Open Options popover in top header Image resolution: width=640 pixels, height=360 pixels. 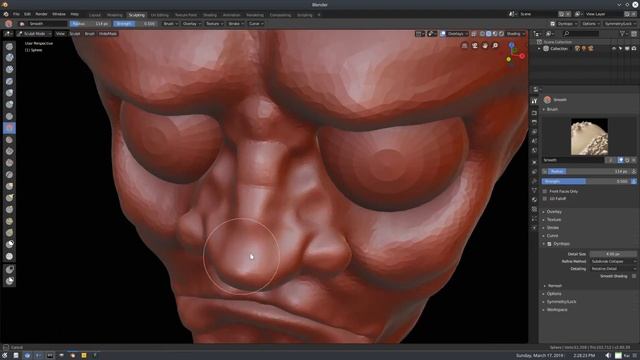(x=591, y=24)
